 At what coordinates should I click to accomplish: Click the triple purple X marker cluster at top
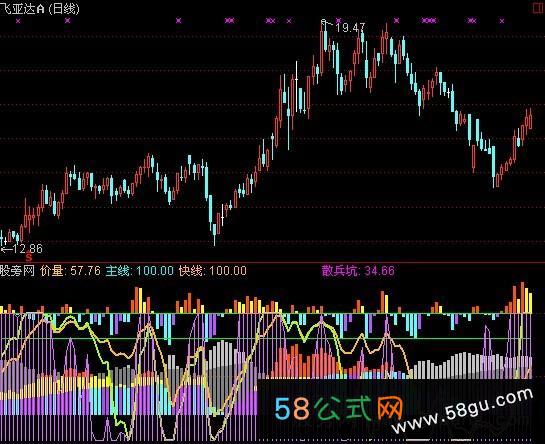(x=429, y=21)
